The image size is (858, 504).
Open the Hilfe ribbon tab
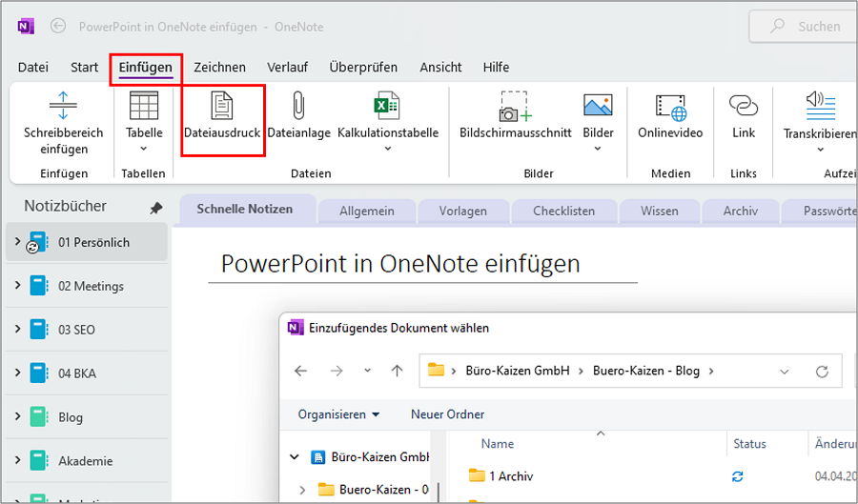tap(496, 68)
